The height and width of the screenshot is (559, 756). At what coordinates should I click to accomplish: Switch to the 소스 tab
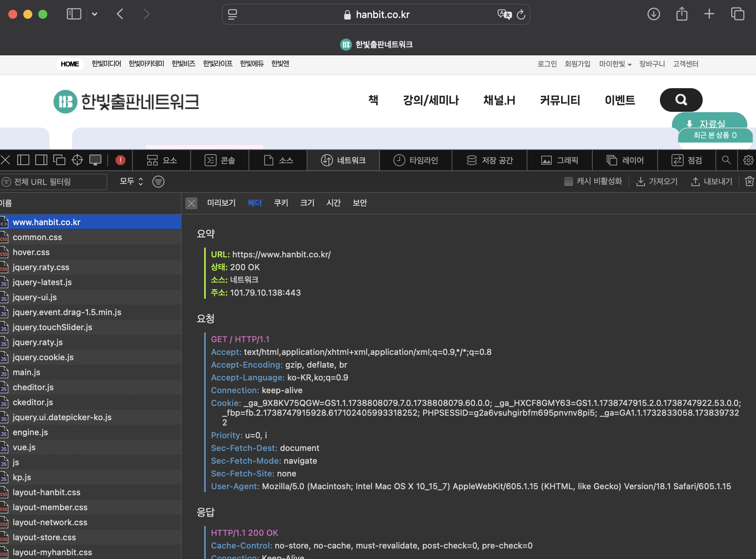tap(278, 160)
